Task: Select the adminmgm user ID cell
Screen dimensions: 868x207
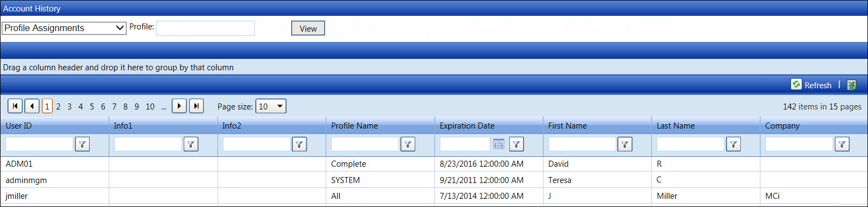Action: point(55,180)
